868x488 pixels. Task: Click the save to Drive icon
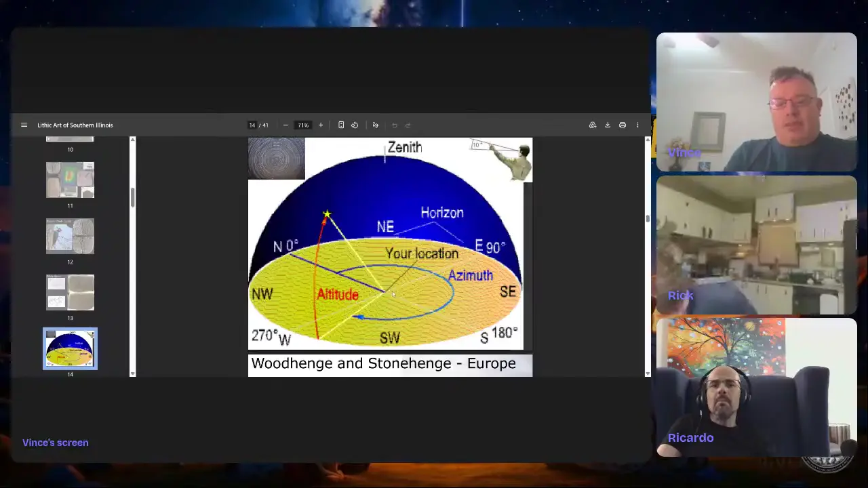[593, 125]
